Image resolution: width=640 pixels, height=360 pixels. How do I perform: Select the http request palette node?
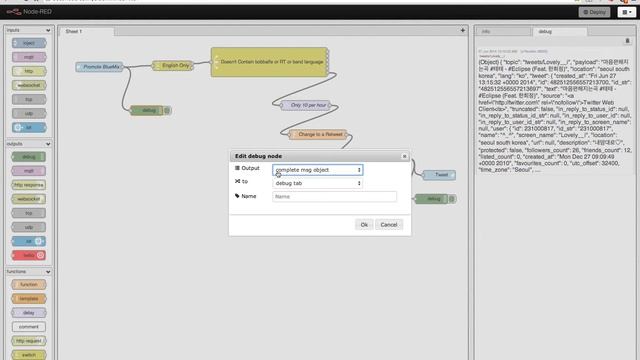[x=29, y=341]
